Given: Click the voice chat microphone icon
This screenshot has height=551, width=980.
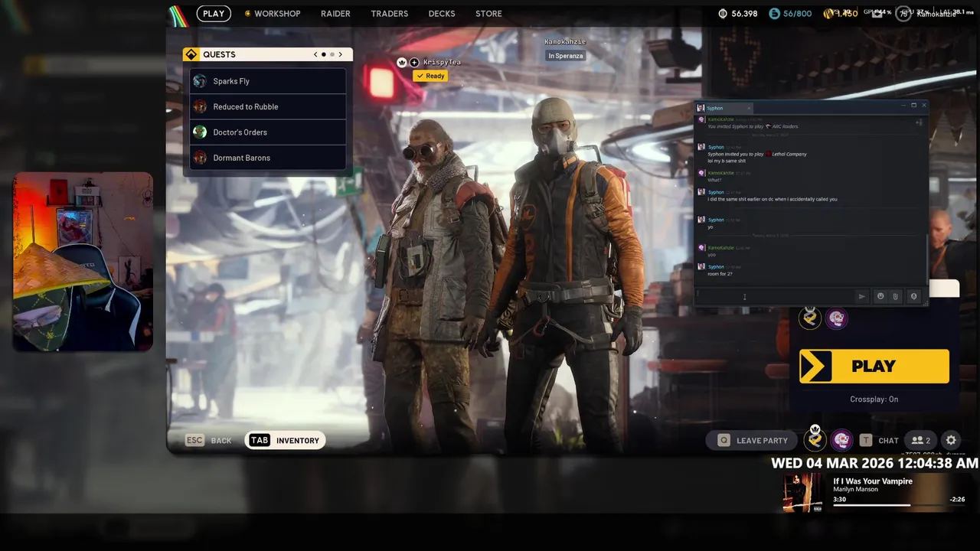Looking at the screenshot, I should point(913,296).
